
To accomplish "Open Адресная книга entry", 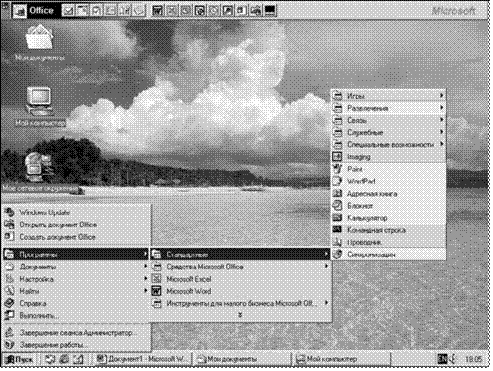I will pyautogui.click(x=388, y=193).
